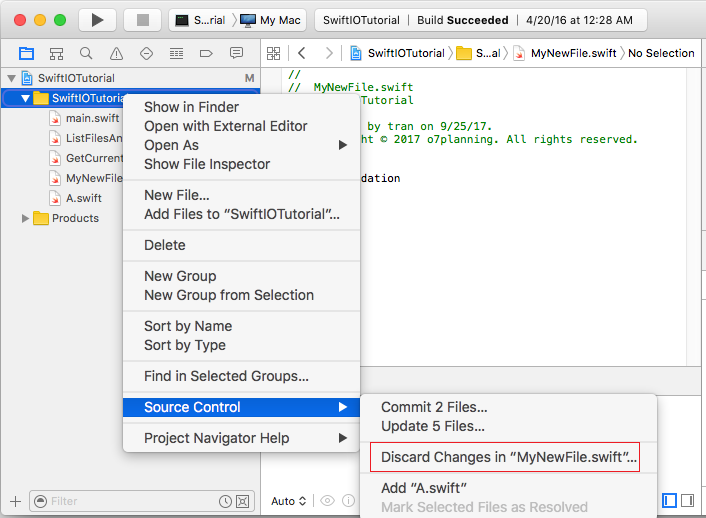The height and width of the screenshot is (518, 706).
Task: Choose New File... from context menu
Action: click(x=241, y=195)
